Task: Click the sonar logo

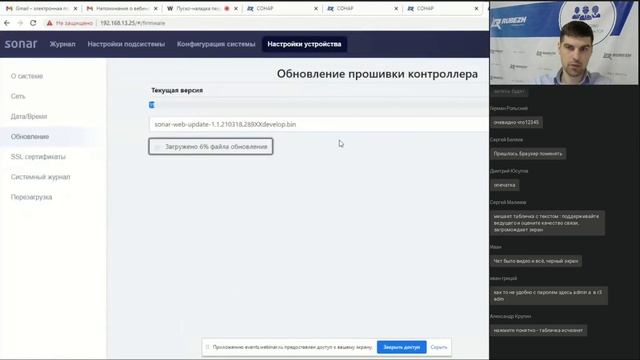Action: 21,44
